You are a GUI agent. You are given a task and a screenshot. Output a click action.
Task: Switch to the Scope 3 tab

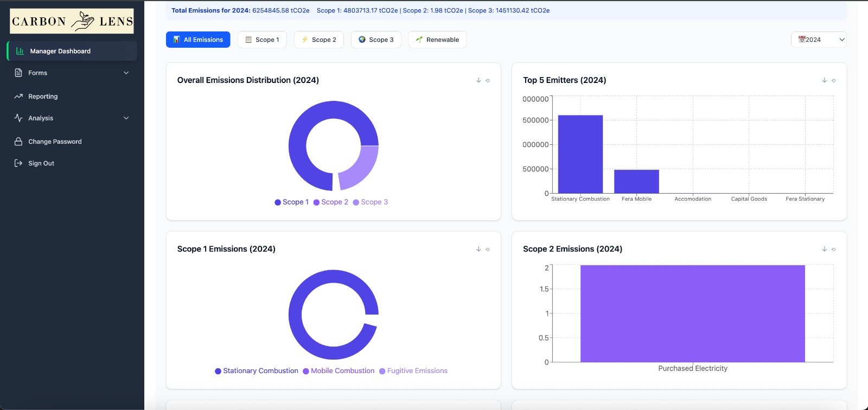point(376,40)
